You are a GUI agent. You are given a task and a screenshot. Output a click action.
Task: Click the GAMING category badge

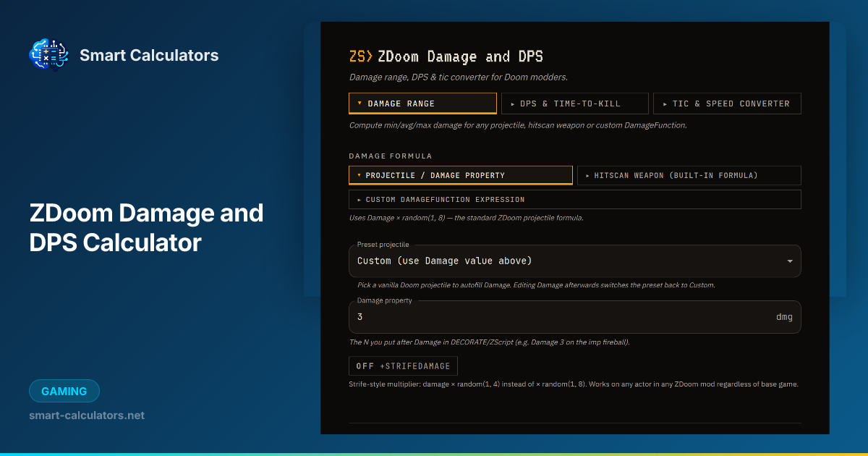[64, 391]
